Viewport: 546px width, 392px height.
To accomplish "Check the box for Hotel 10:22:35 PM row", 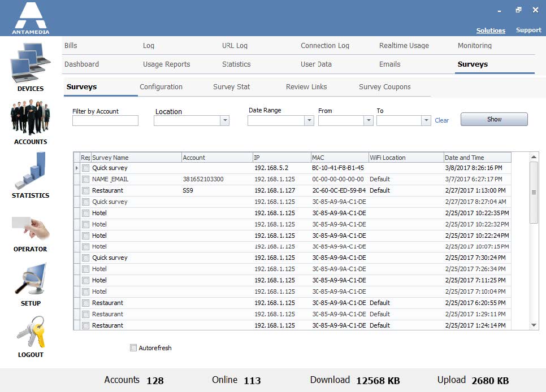I will 86,213.
